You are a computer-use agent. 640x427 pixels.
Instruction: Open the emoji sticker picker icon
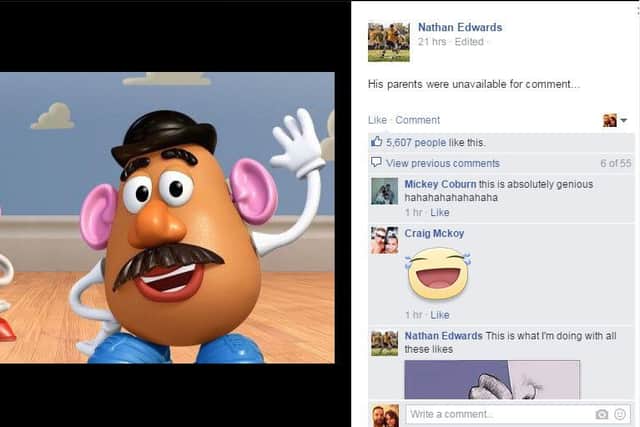pyautogui.click(x=620, y=414)
